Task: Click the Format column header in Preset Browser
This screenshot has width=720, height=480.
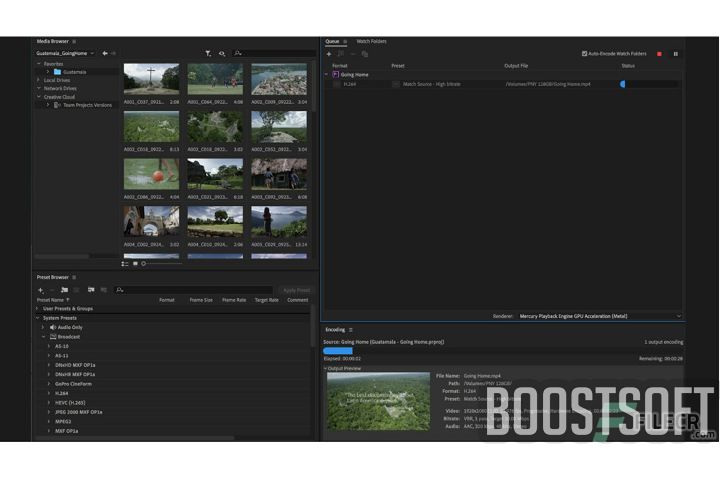Action: pos(167,300)
